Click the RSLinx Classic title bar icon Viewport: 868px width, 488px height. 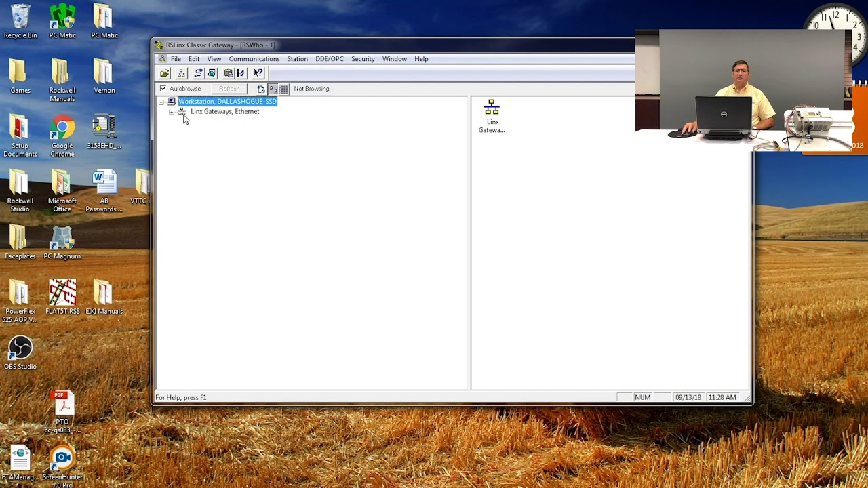159,45
